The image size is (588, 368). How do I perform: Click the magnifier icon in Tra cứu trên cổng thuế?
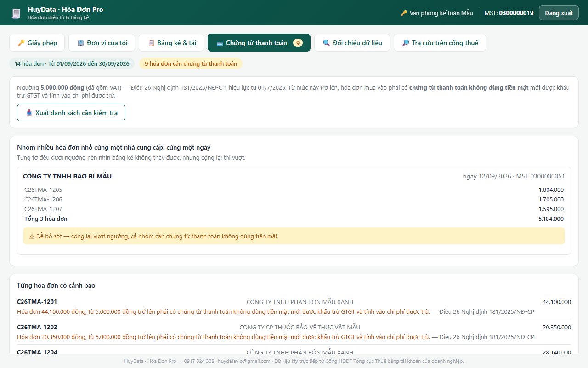(406, 43)
